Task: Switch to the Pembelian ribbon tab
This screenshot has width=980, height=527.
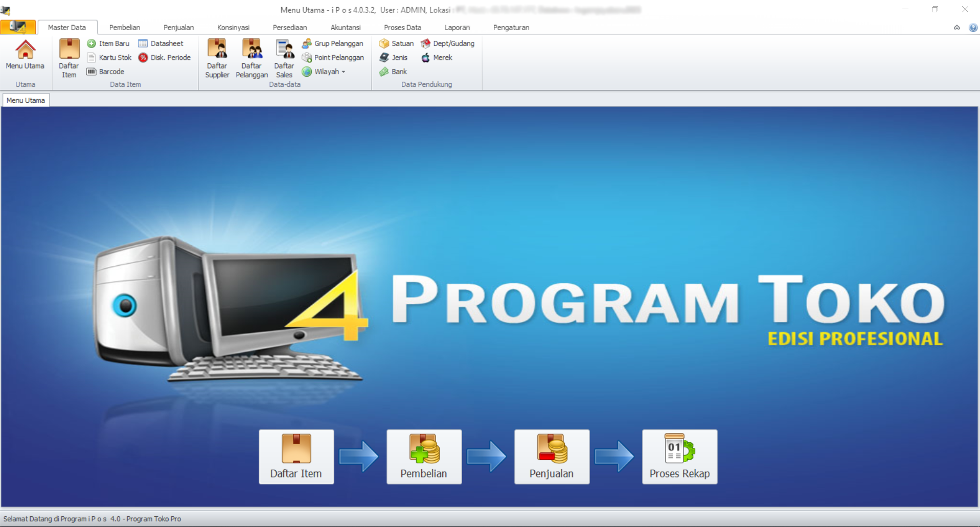Action: [x=124, y=28]
